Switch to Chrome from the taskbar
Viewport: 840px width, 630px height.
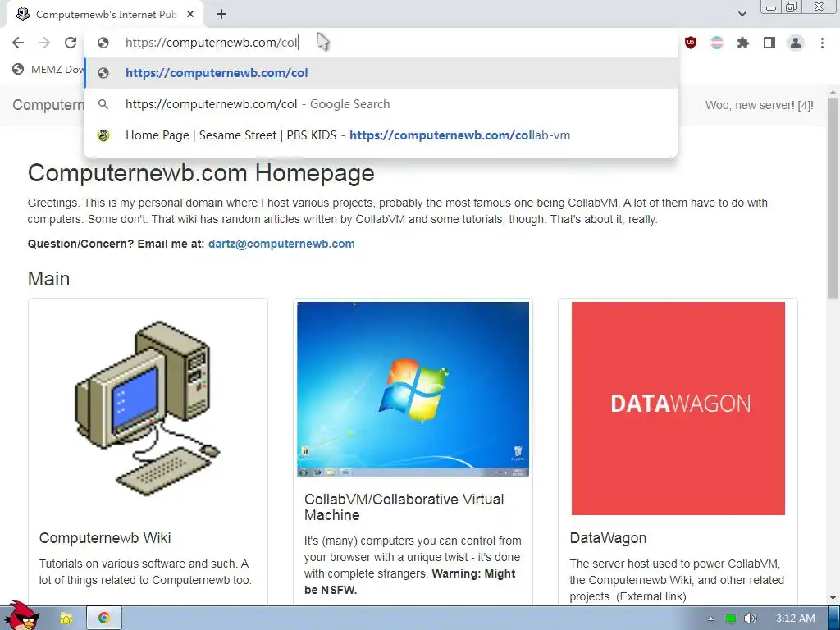click(104, 619)
